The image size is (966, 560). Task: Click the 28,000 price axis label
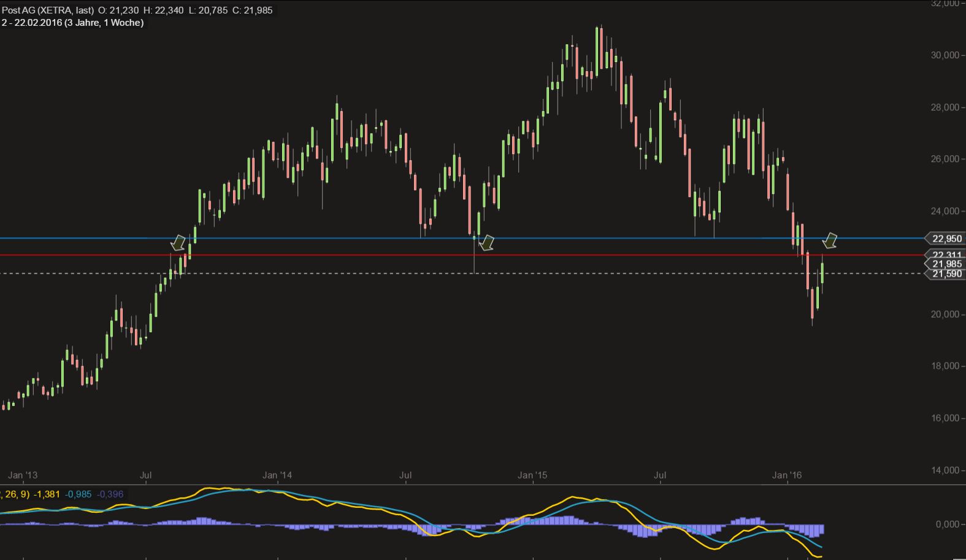click(x=945, y=107)
